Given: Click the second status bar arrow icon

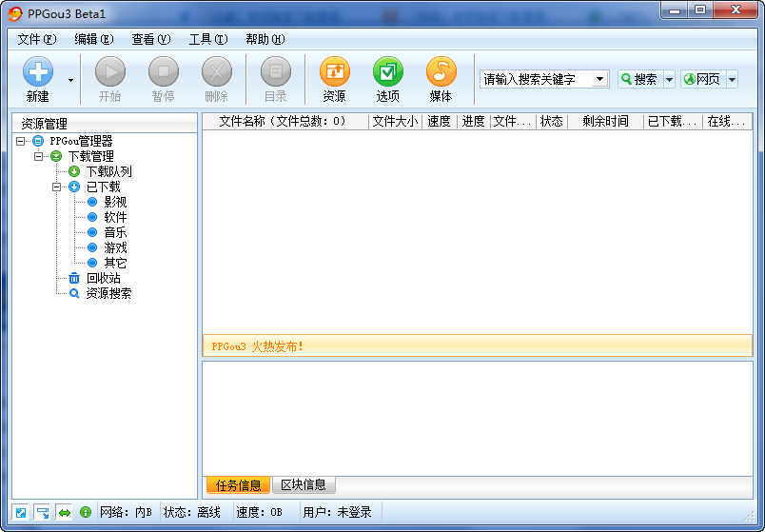Looking at the screenshot, I should point(43,512).
